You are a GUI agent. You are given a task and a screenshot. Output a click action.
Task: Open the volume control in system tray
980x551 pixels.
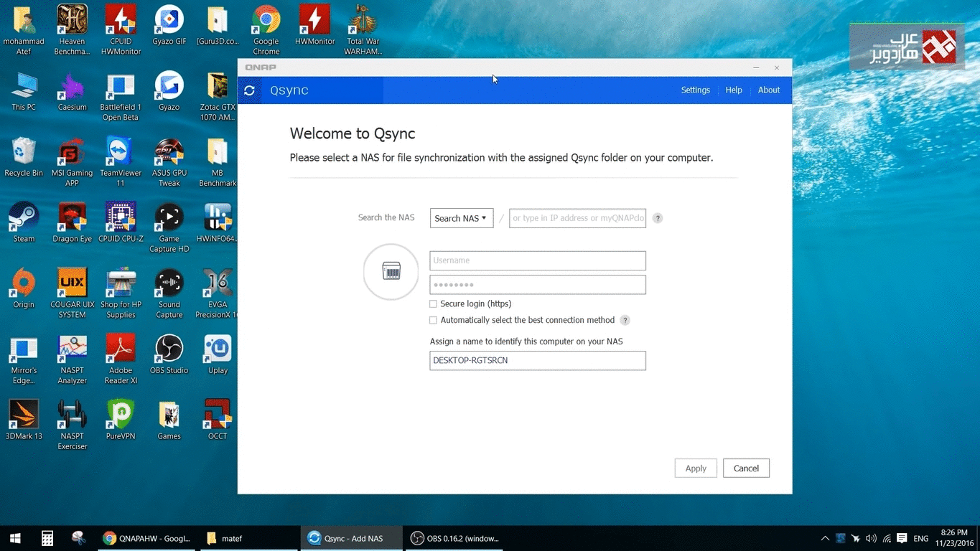tap(871, 538)
